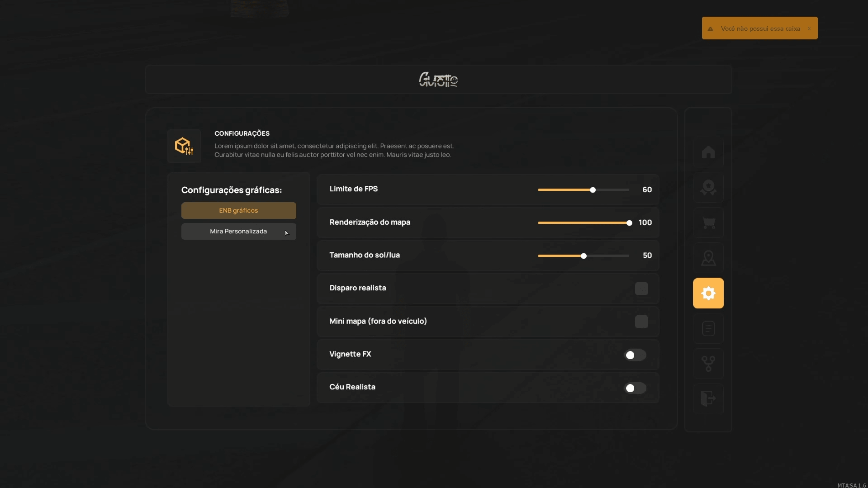Screen dimensions: 868x488
Task: Click the logout door icon at the bottom
Action: (708, 399)
